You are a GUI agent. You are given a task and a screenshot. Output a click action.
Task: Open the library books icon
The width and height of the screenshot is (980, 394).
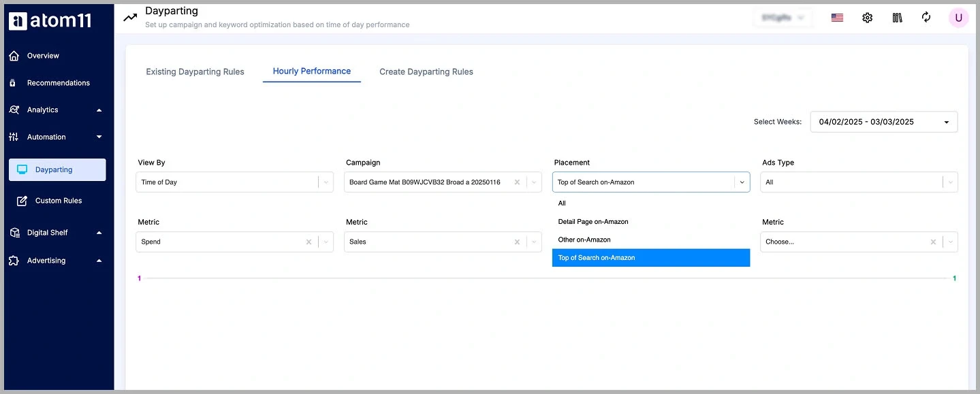pyautogui.click(x=897, y=18)
